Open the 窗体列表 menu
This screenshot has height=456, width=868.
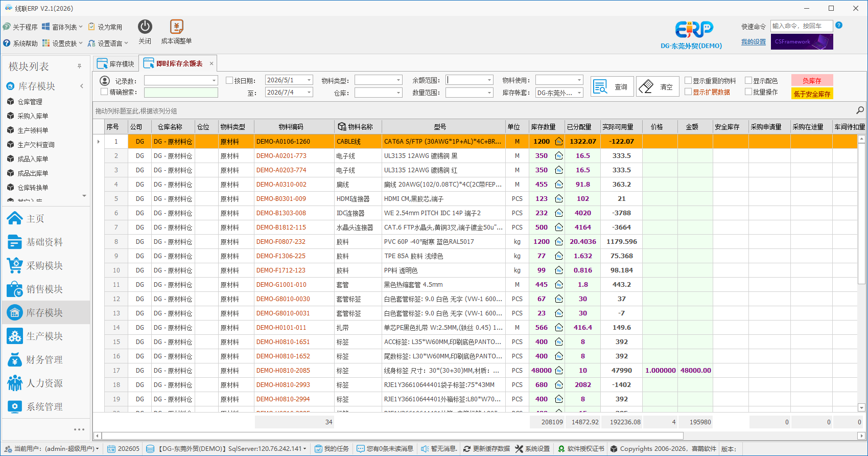[x=62, y=27]
